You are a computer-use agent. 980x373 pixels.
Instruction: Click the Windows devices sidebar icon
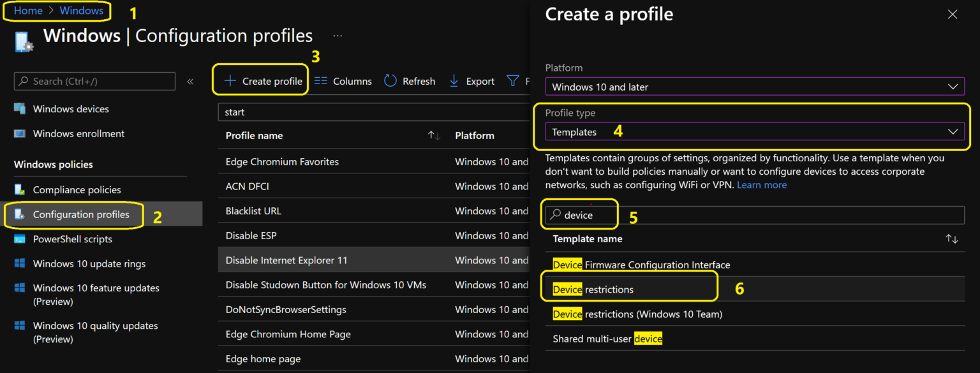coord(20,109)
